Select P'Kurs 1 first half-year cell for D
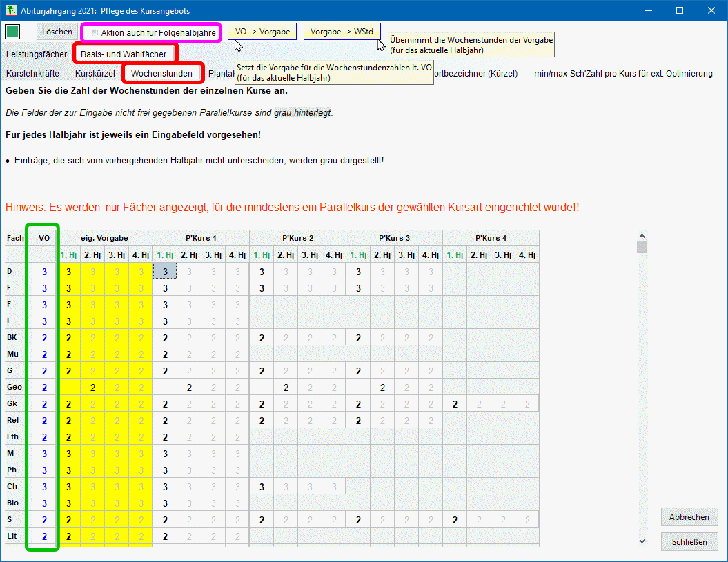728x562 pixels. [x=165, y=272]
